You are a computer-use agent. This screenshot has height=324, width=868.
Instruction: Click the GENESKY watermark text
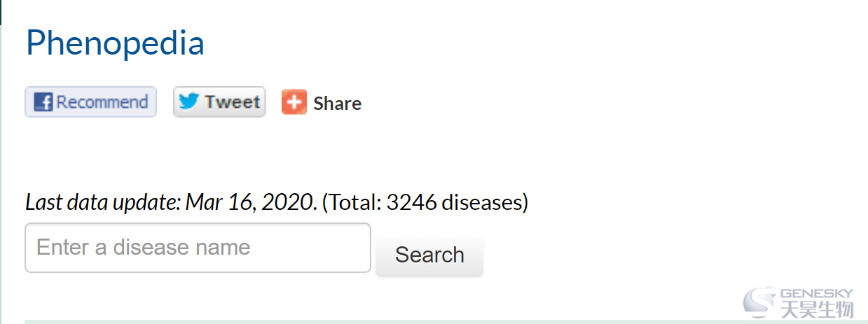817,293
